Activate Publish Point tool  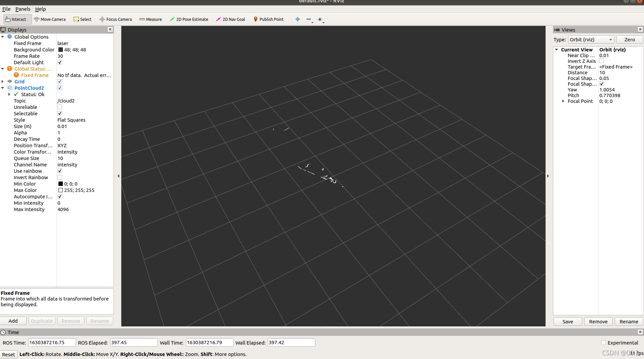pos(268,19)
